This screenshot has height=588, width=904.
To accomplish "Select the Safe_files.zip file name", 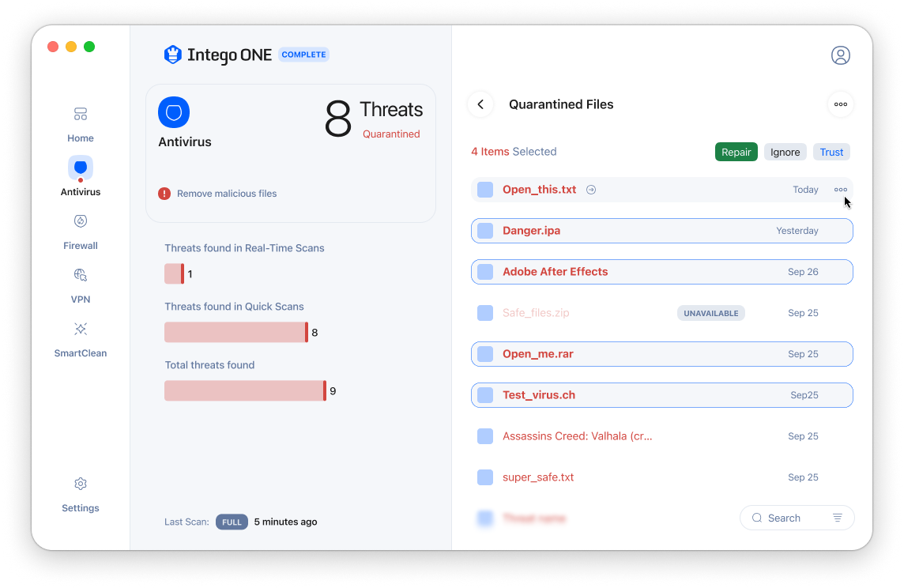I will (x=536, y=313).
